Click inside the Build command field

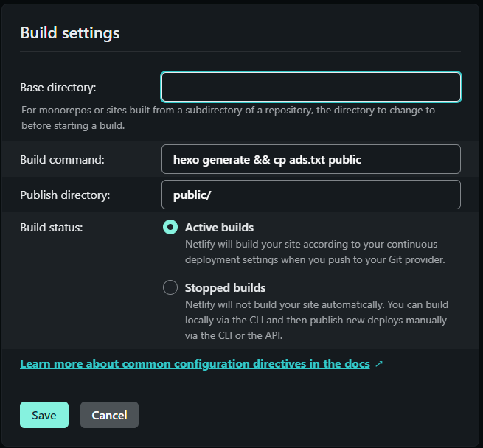tap(310, 159)
